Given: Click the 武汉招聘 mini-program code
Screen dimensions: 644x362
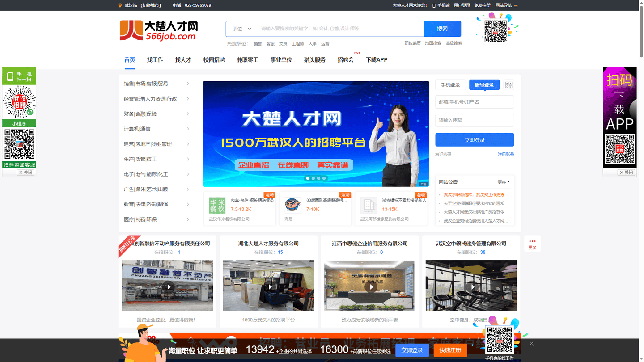Looking at the screenshot, I should pos(19,102).
